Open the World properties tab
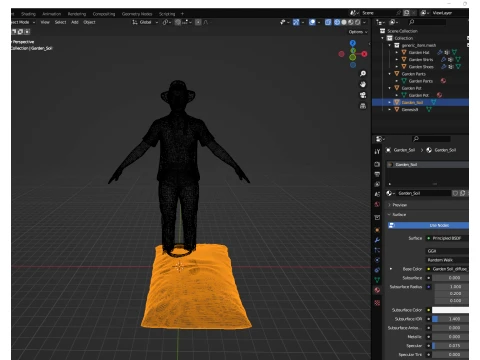This screenshot has height=360, width=480. point(377,204)
